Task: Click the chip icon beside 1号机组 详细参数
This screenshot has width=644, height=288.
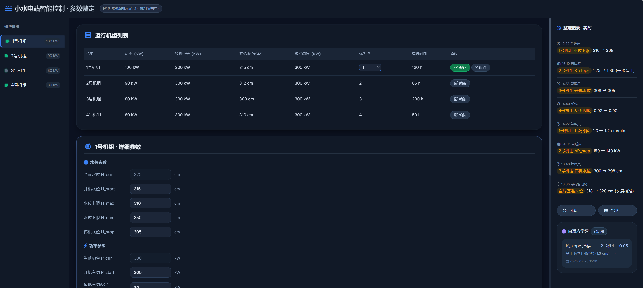Action: pyautogui.click(x=88, y=146)
